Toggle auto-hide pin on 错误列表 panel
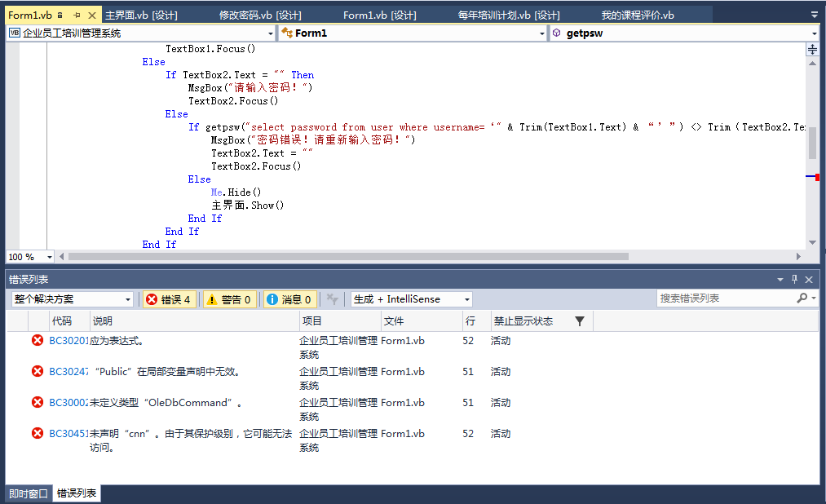Screen dimensions: 826x504 pos(794,280)
